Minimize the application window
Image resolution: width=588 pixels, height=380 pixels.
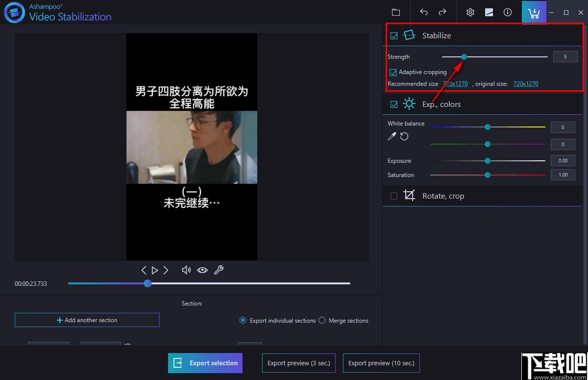[x=552, y=12]
